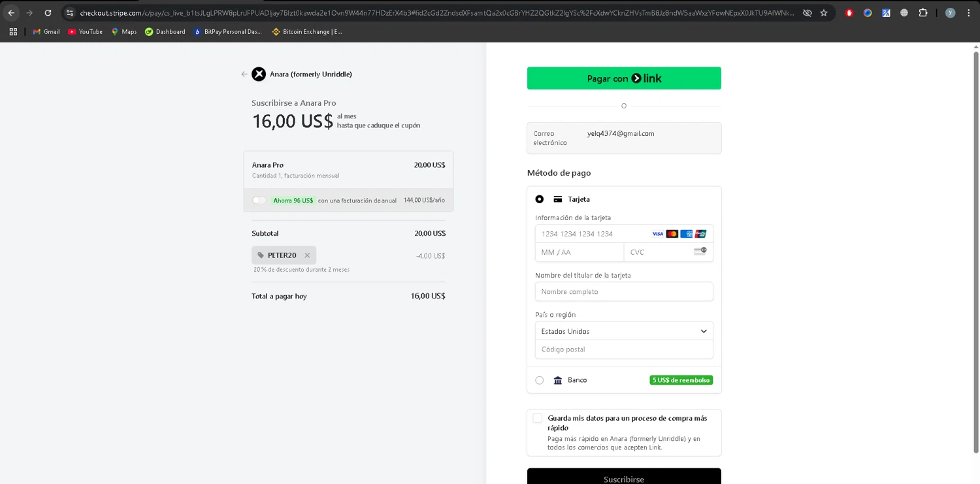This screenshot has width=980, height=484.
Task: Click the -4,00 US$ discount amount
Action: click(431, 256)
